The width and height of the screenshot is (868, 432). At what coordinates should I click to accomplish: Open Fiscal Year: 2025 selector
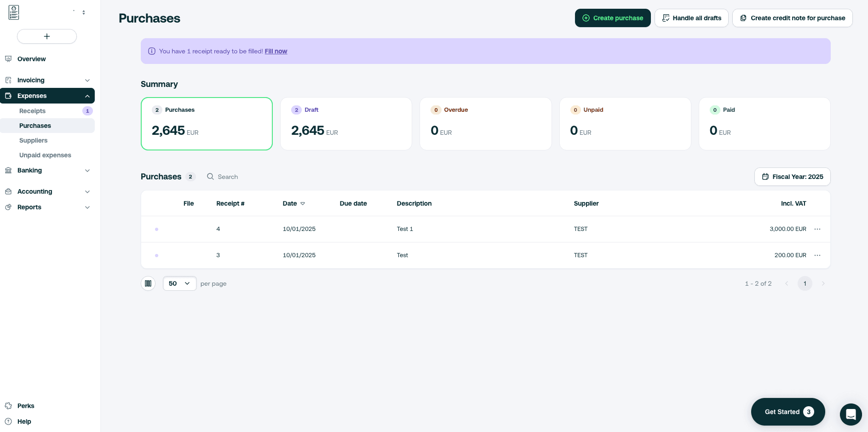(x=792, y=177)
